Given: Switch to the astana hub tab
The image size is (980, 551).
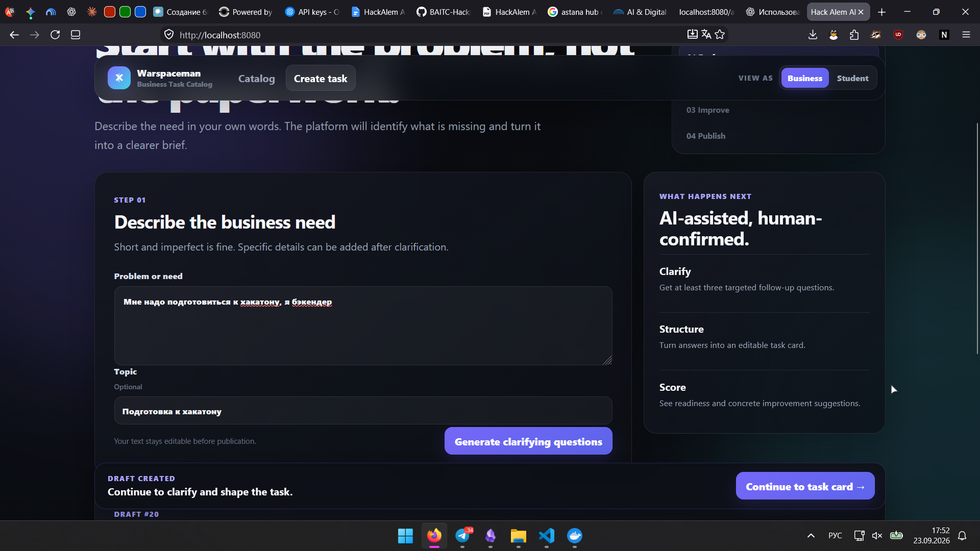Looking at the screenshot, I should coord(575,12).
